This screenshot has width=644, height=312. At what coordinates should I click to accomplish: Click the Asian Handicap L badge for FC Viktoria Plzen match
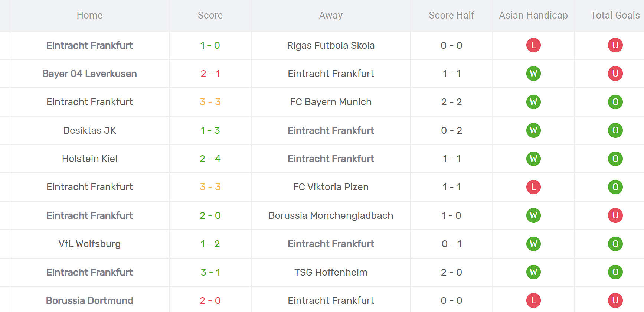(533, 187)
